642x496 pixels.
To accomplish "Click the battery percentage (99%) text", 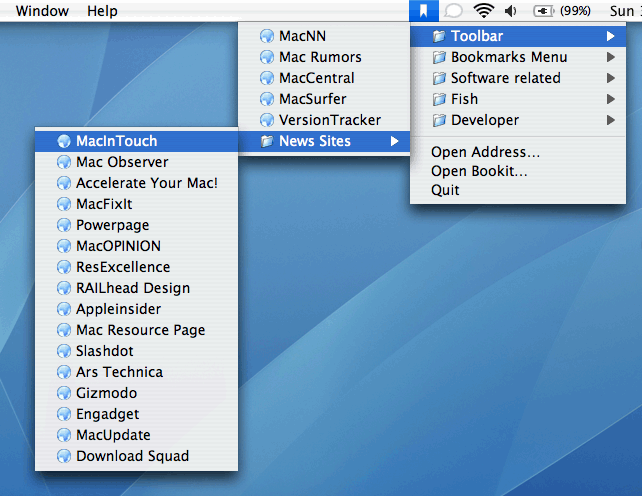I will [575, 11].
